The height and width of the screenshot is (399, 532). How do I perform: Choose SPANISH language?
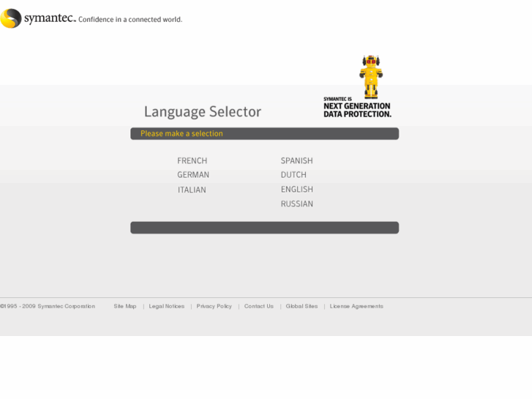[x=296, y=160]
